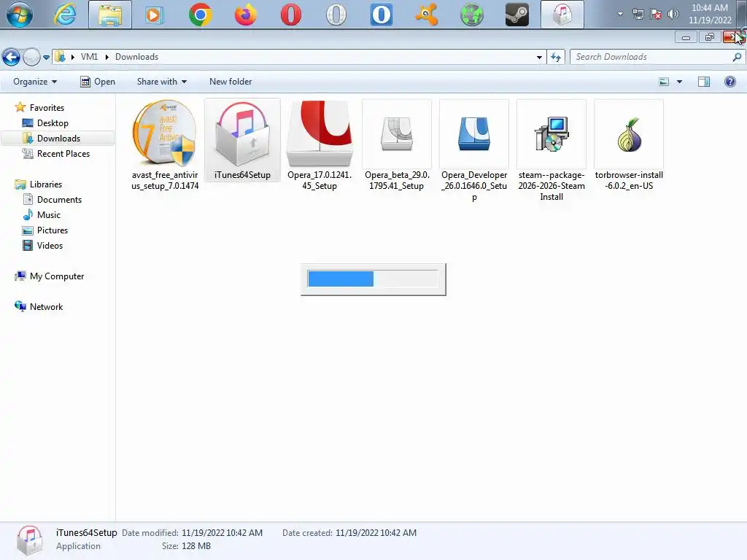Open the Organize menu

pyautogui.click(x=35, y=82)
